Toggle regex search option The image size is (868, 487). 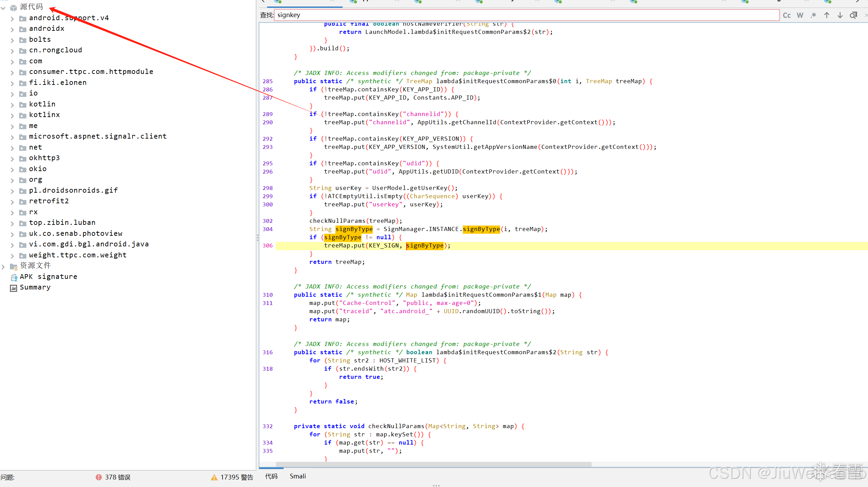click(x=814, y=15)
